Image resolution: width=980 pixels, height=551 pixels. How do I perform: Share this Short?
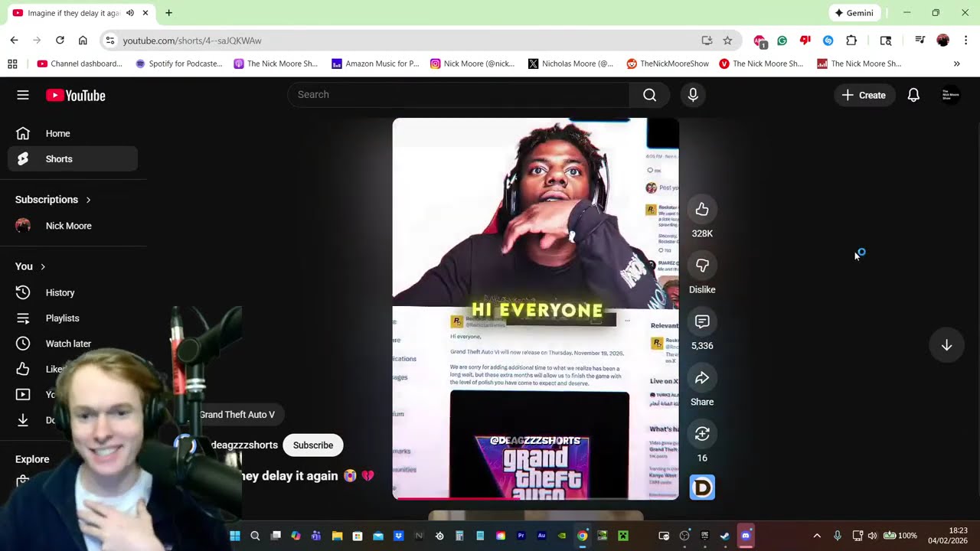(702, 378)
